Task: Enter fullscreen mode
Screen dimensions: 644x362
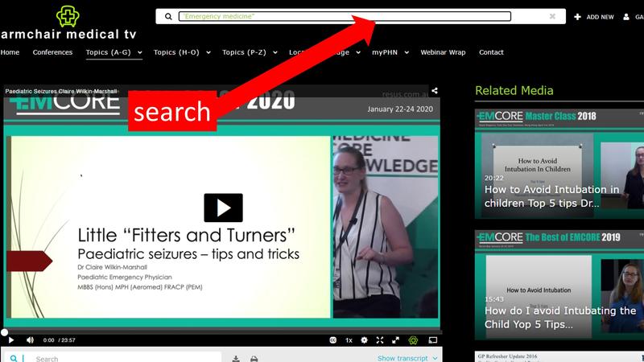Action: click(x=380, y=339)
